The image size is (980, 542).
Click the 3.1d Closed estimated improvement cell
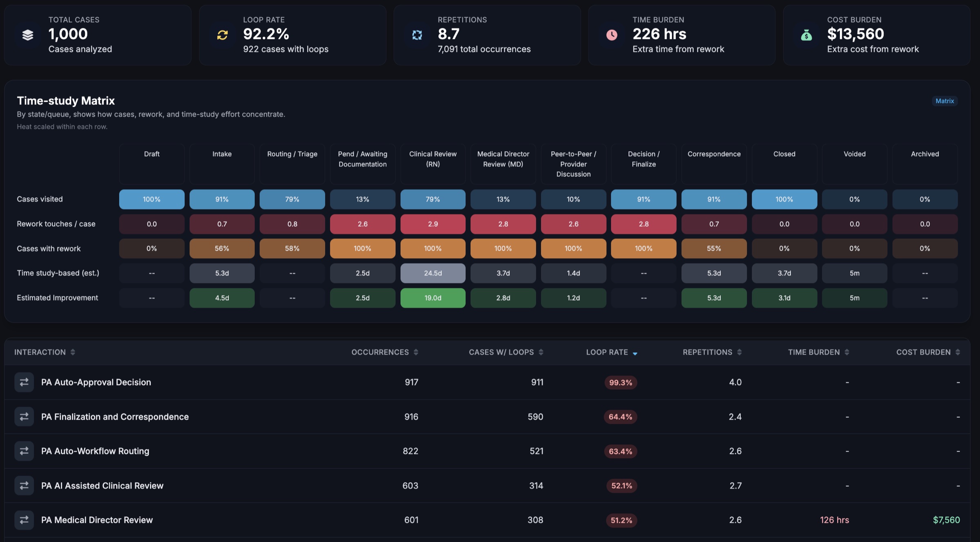click(784, 298)
